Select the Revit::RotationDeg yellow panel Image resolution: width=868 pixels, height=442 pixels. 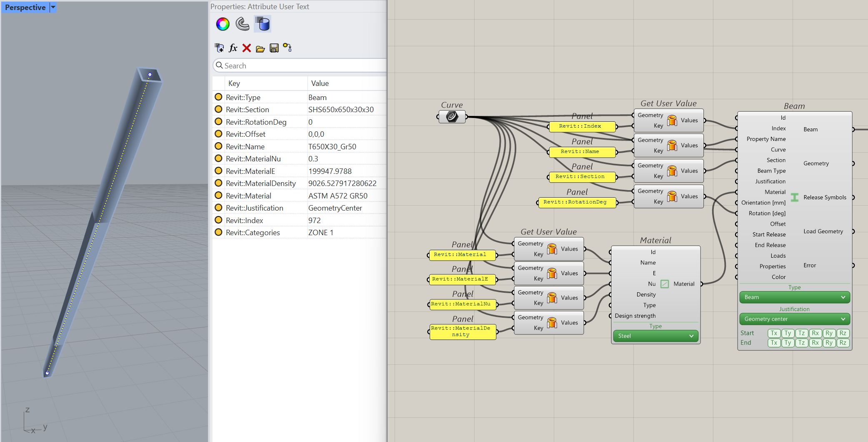coord(577,202)
